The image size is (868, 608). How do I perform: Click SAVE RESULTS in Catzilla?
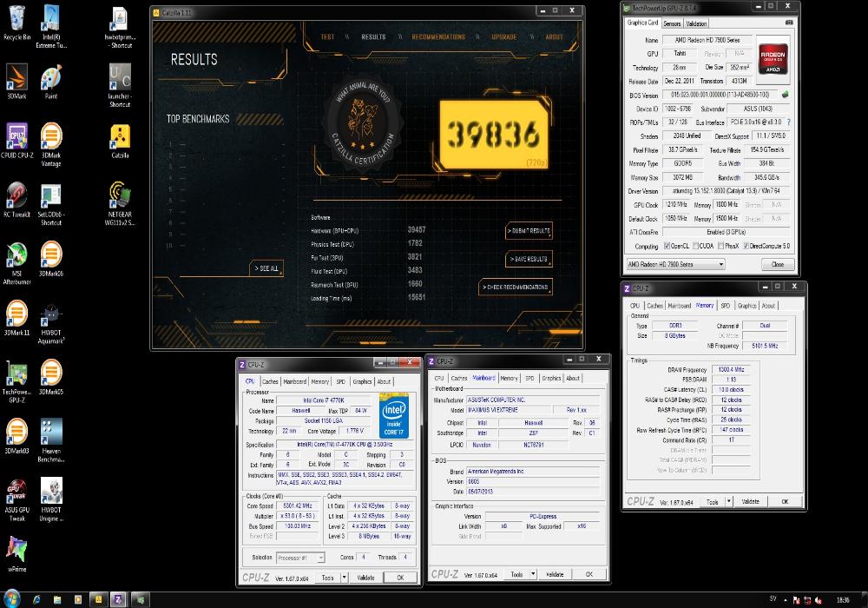(x=529, y=259)
